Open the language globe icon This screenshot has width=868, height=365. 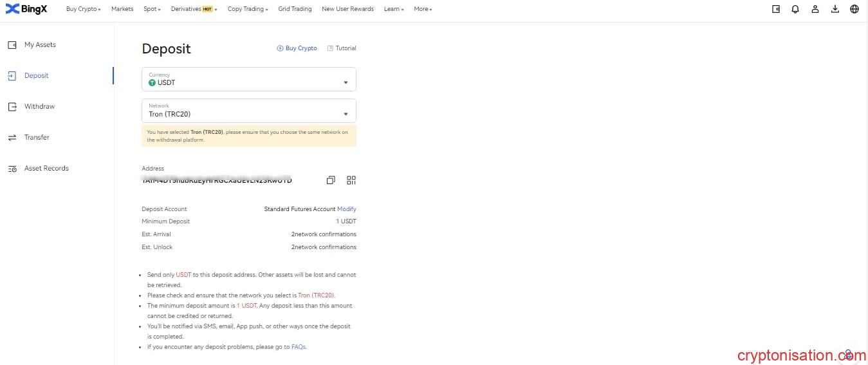point(854,9)
